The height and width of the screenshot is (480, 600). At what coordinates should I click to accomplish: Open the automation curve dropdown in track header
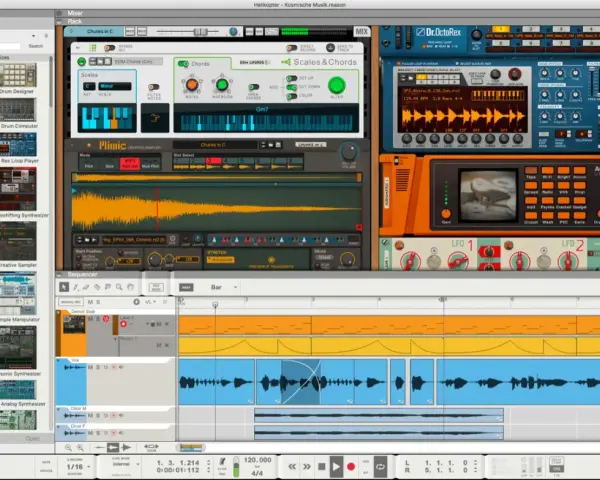150,302
